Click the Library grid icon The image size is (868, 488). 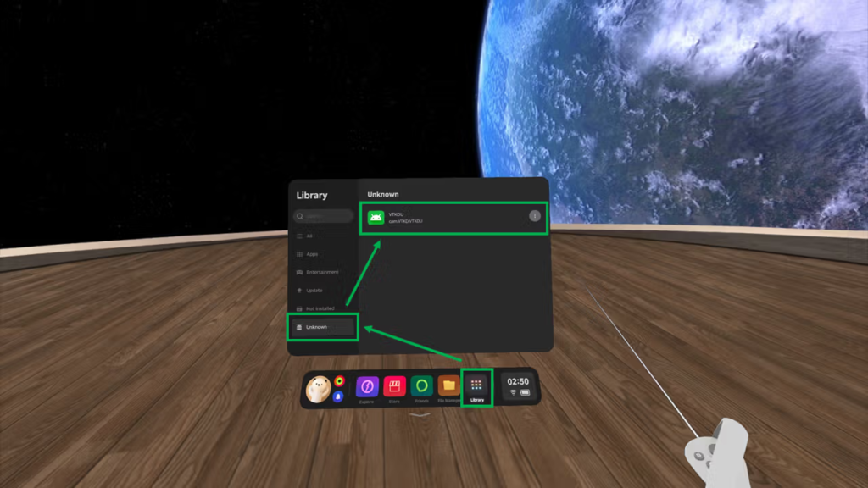tap(476, 385)
